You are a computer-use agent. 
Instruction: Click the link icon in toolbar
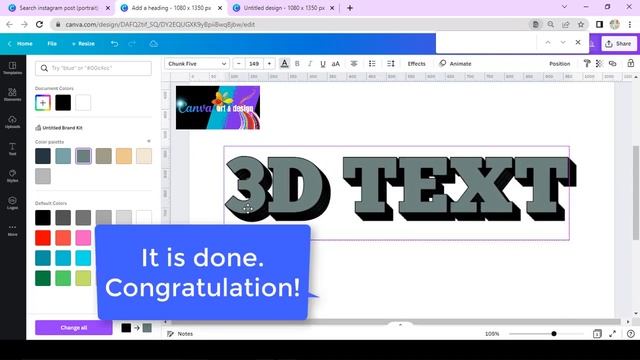tap(612, 64)
